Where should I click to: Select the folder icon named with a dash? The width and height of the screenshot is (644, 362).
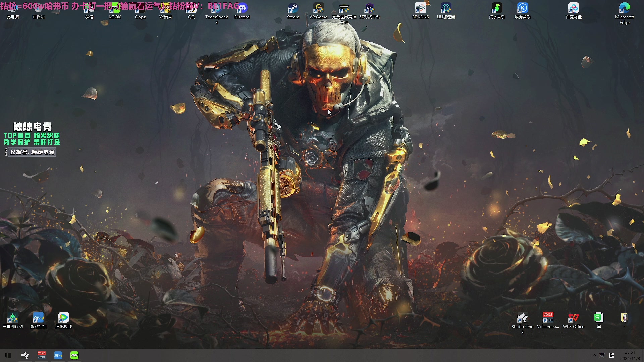tap(624, 320)
